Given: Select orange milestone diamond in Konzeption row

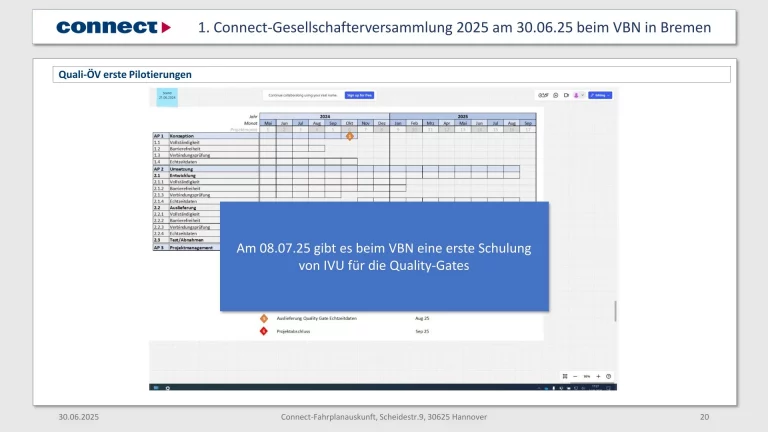Looking at the screenshot, I should coord(350,136).
